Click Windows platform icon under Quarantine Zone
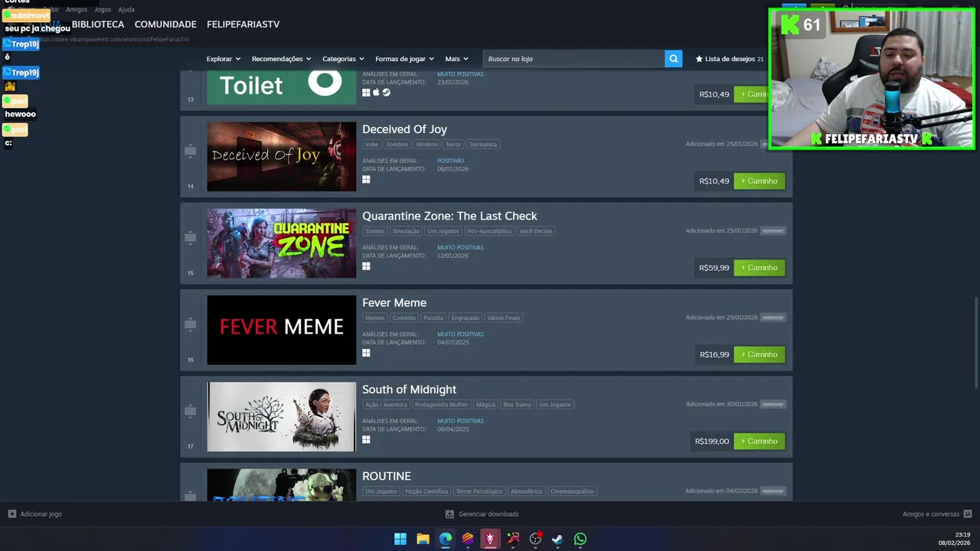This screenshot has height=551, width=980. tap(366, 266)
